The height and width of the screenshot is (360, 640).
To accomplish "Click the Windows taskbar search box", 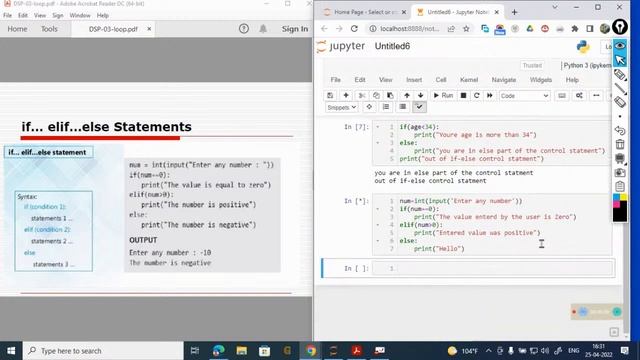I will point(103,351).
